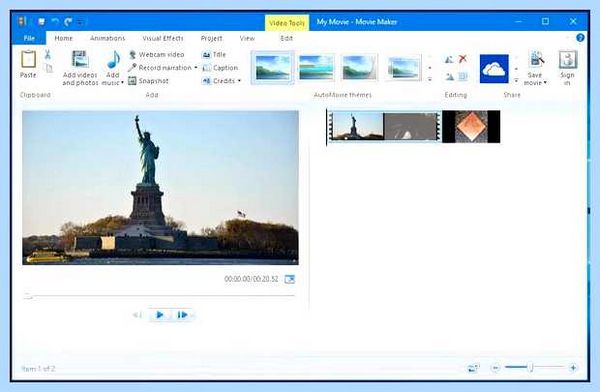600x392 pixels.
Task: Click the Redo arrow in title bar
Action: 68,22
